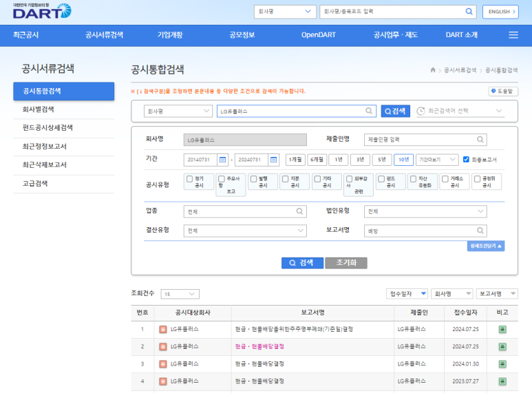Image resolution: width=532 pixels, height=393 pixels.
Task: Sort results by 보고서명 dropdown
Action: [x=497, y=294]
